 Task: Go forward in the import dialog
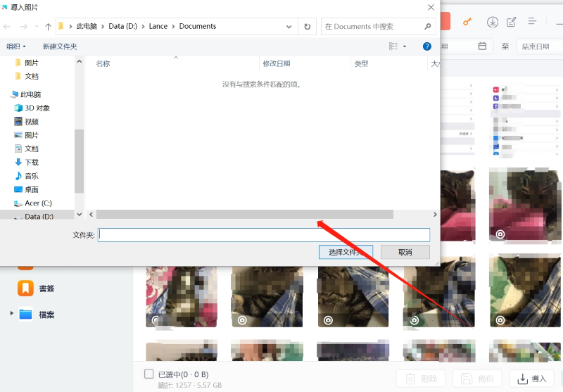click(24, 27)
